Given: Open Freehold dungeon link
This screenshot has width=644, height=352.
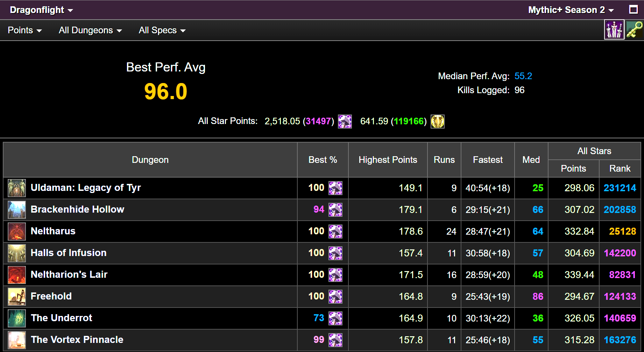Looking at the screenshot, I should (51, 296).
